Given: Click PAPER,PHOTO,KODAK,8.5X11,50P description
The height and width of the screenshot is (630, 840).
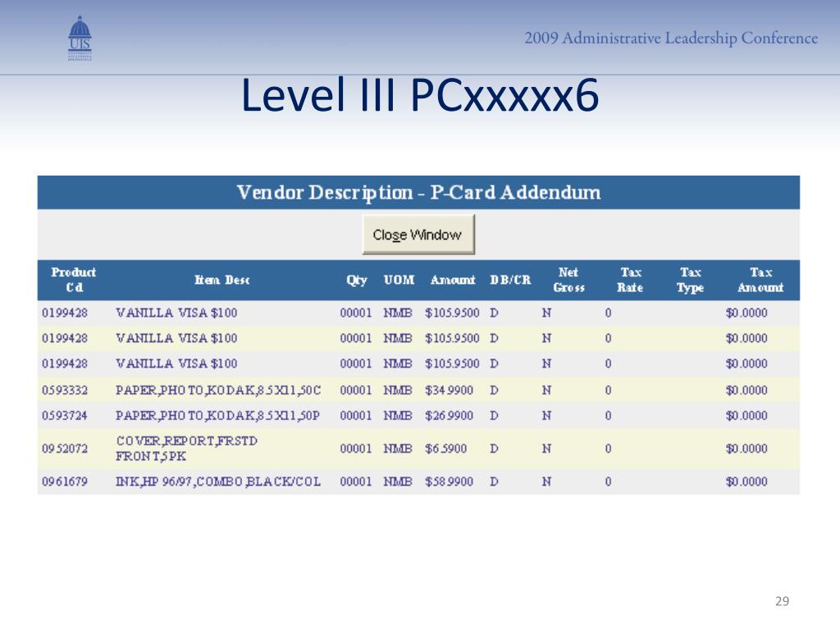Looking at the screenshot, I should tap(217, 415).
